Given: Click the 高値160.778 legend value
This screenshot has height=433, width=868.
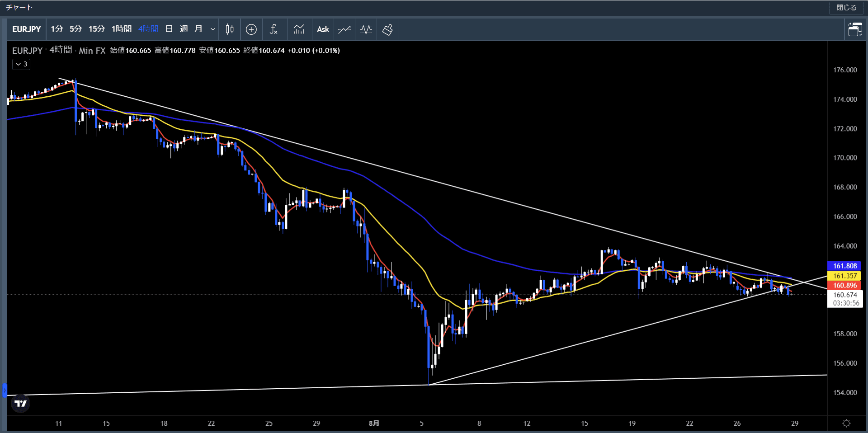Looking at the screenshot, I should click(175, 50).
